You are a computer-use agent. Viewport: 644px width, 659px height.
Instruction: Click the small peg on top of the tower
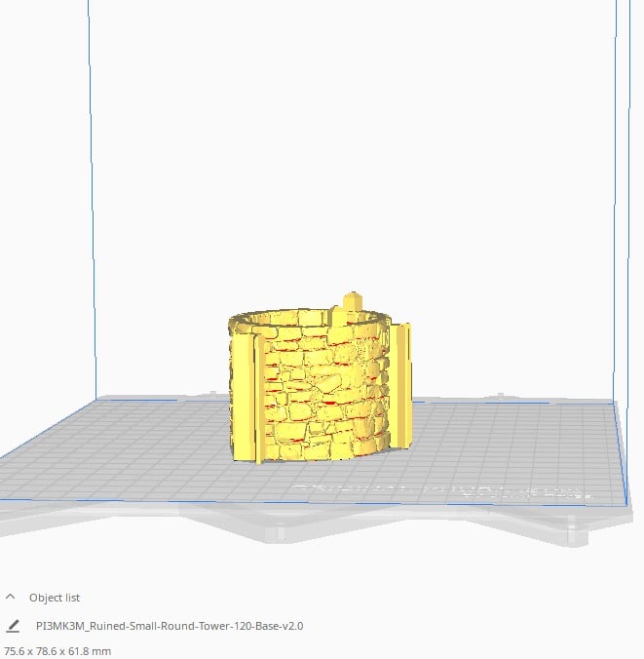[x=352, y=300]
